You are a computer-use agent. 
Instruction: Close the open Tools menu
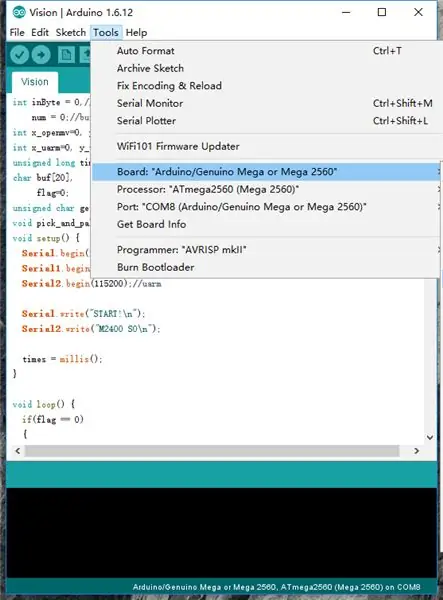click(x=106, y=33)
